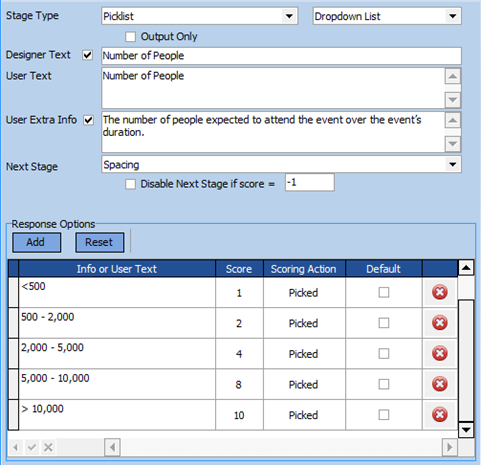
Task: Delete the > 10,000 response option
Action: click(440, 415)
